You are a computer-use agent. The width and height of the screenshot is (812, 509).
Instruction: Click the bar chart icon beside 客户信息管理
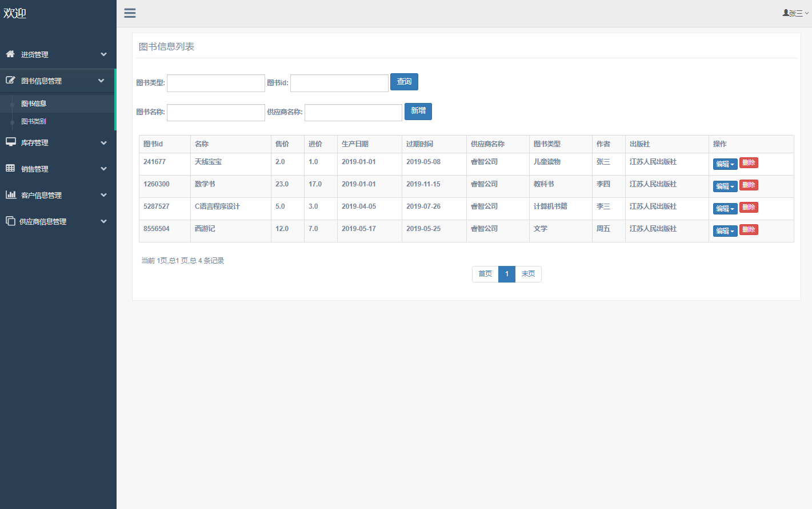pos(10,194)
